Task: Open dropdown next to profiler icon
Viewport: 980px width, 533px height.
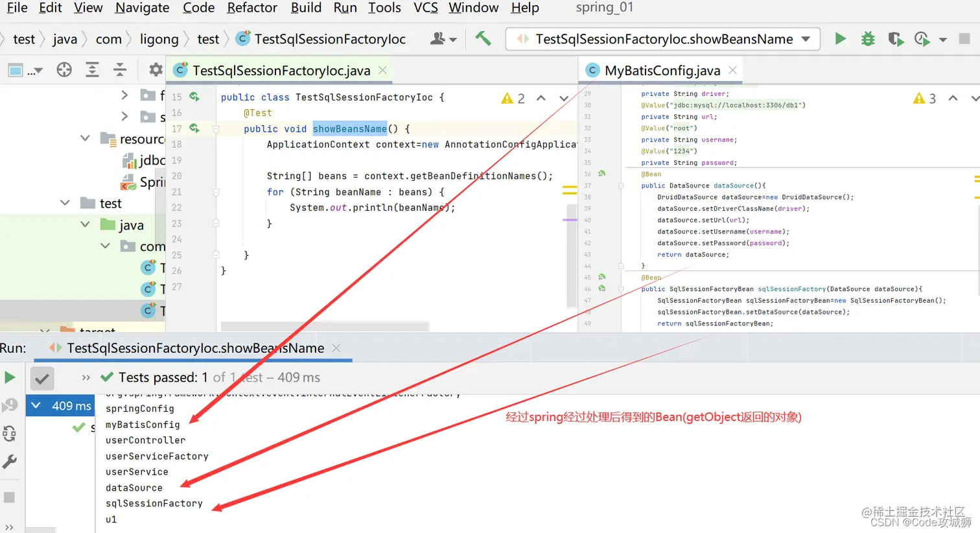Action: [943, 40]
